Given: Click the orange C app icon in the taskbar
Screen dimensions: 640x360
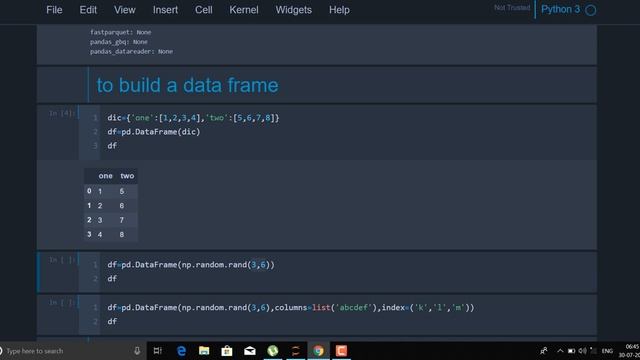Looking at the screenshot, I should pos(341,351).
